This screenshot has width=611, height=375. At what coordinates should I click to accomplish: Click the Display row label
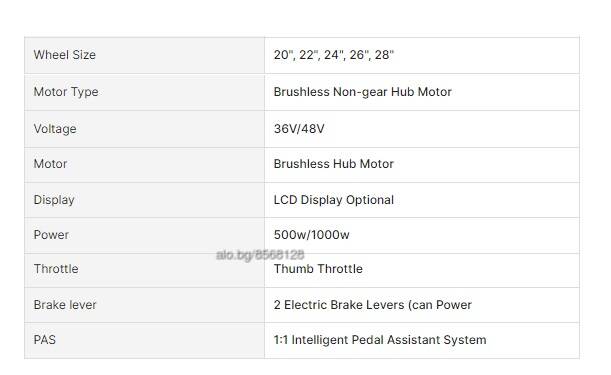[x=54, y=200]
